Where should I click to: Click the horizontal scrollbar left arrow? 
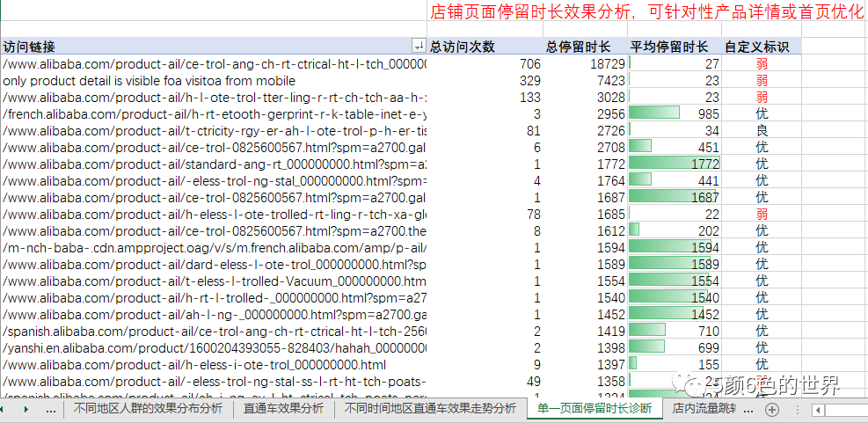(x=817, y=410)
